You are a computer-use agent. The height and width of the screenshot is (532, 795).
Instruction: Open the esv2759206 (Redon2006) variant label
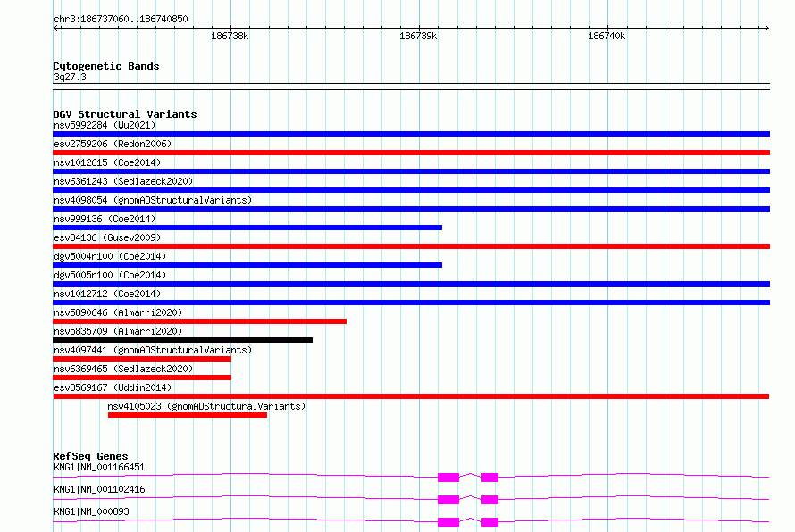click(113, 144)
